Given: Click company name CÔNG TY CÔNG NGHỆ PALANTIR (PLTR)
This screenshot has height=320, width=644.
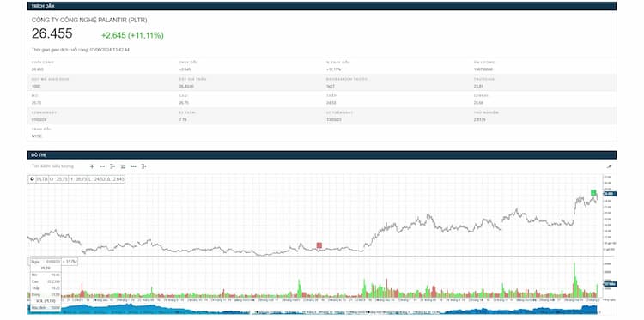Looking at the screenshot, I should pyautogui.click(x=89, y=20).
